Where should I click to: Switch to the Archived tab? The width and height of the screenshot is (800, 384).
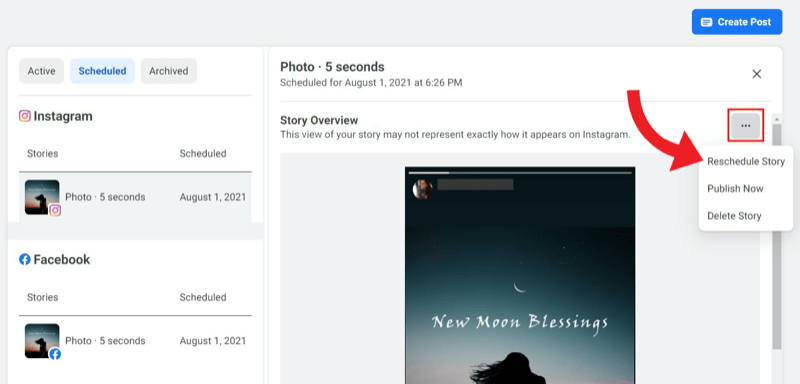point(168,71)
